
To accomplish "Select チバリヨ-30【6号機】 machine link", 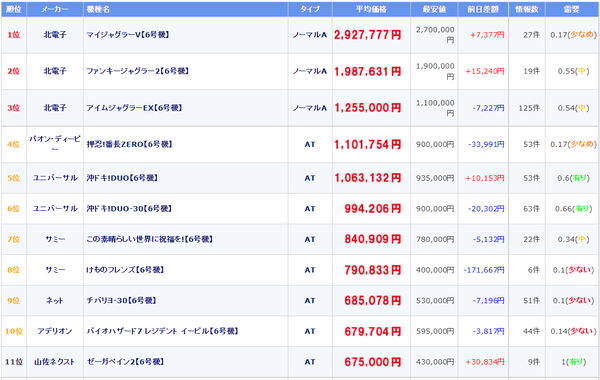I will [x=121, y=300].
